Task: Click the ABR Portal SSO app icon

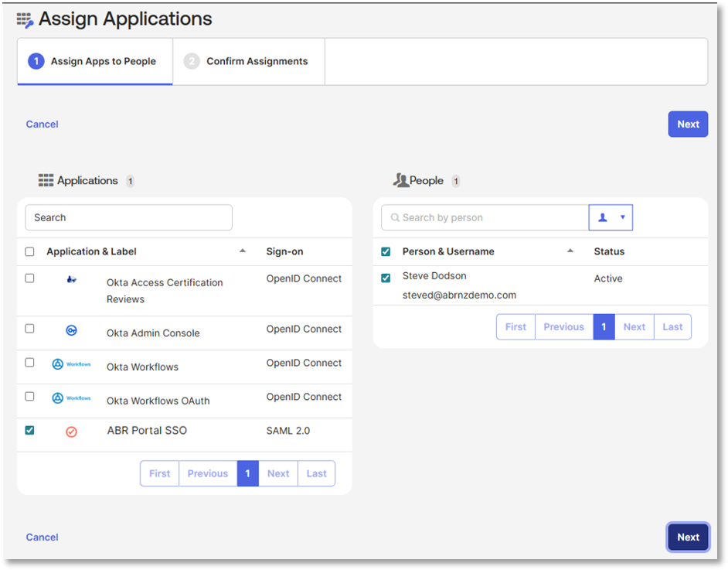Action: (x=71, y=432)
